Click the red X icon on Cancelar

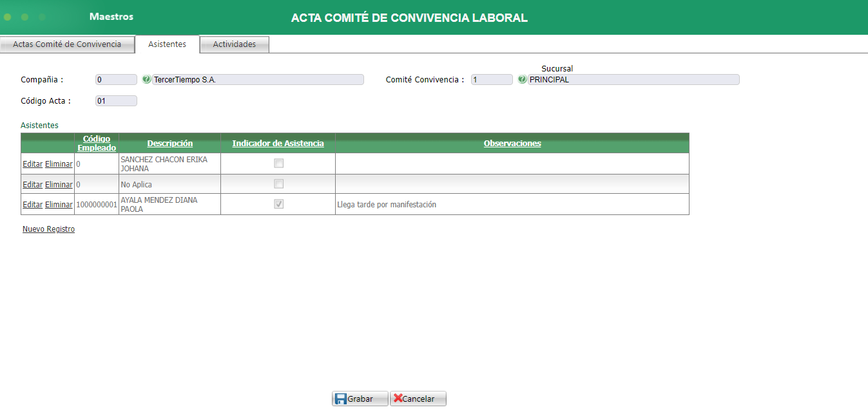point(398,398)
